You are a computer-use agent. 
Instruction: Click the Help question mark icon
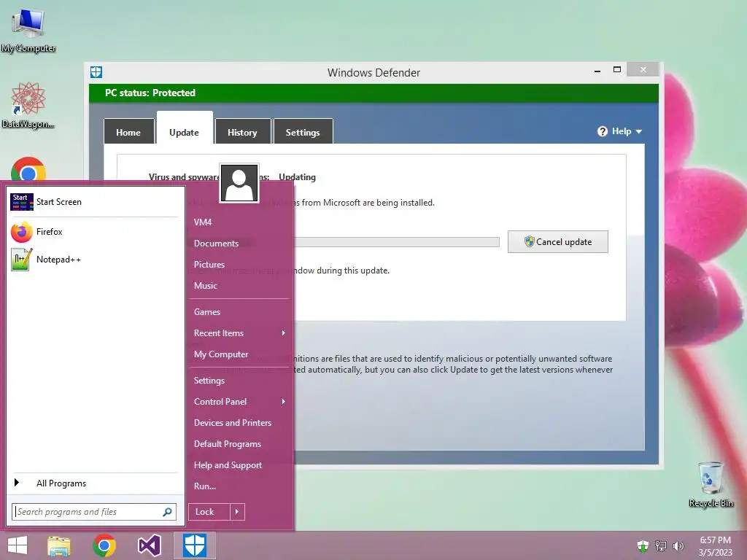pos(603,131)
